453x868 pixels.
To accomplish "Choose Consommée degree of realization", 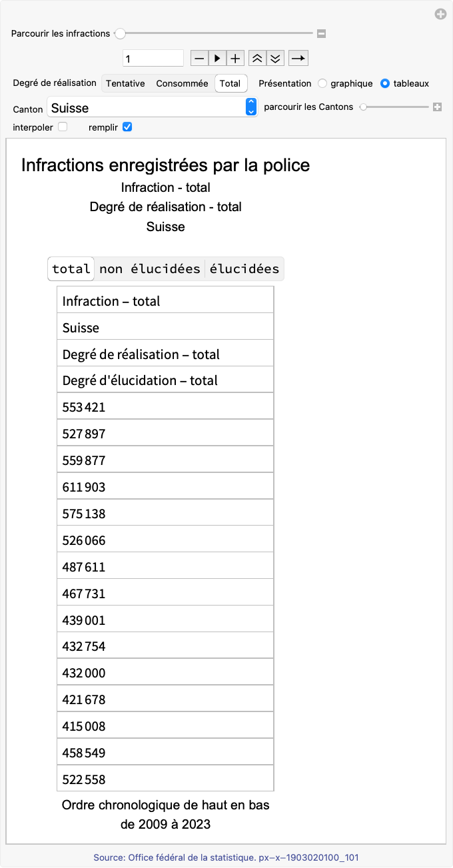I will pyautogui.click(x=182, y=84).
